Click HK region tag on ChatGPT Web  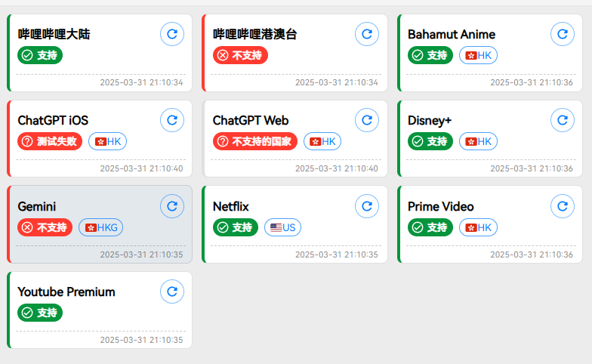(322, 142)
